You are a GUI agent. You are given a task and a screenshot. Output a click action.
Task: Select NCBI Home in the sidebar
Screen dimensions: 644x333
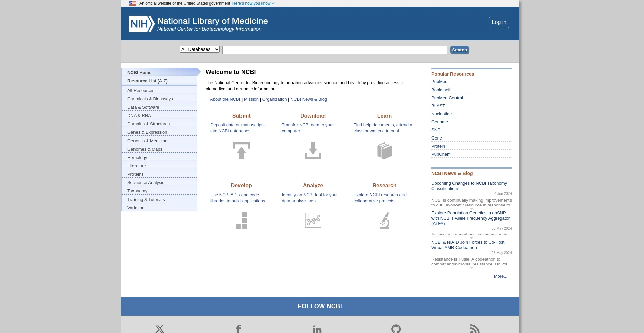160,72
